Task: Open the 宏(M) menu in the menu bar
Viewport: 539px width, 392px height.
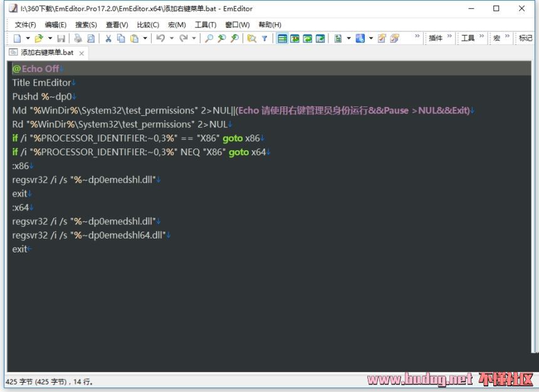Action: 177,25
